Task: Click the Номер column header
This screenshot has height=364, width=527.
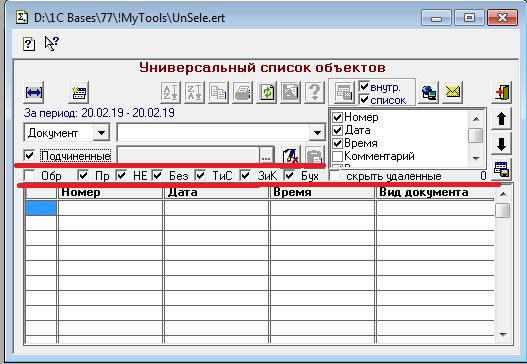Action: tap(111, 192)
